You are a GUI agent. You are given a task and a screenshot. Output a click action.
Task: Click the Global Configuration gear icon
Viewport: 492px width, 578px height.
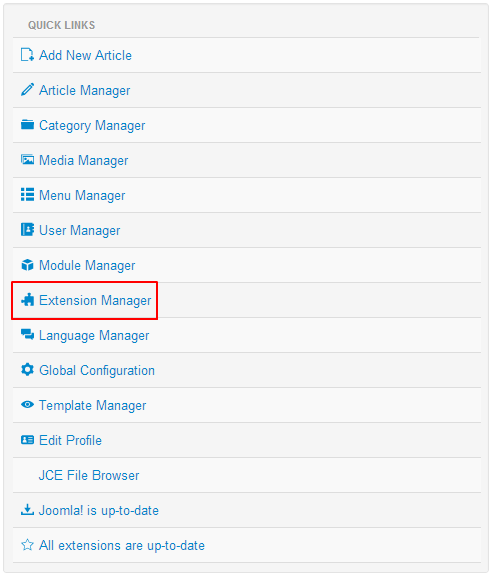pos(27,369)
